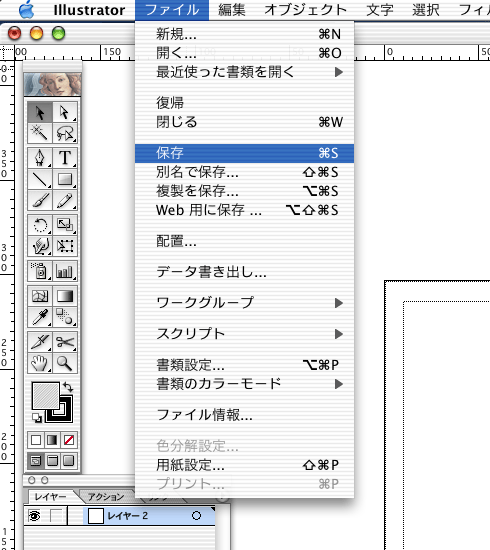
Task: Switch to Full Screen with Menu Bar mode
Action: pos(52,461)
